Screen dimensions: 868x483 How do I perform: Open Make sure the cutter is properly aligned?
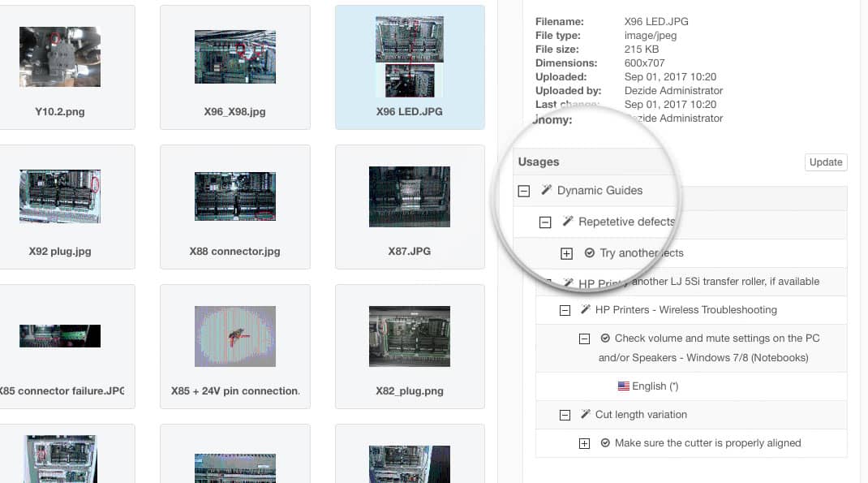pyautogui.click(x=707, y=442)
